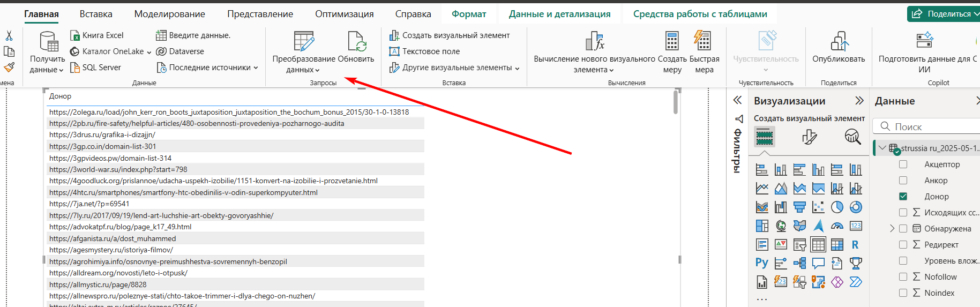980x307 pixels.
Task: Select the Line chart visual
Action: coord(762,189)
